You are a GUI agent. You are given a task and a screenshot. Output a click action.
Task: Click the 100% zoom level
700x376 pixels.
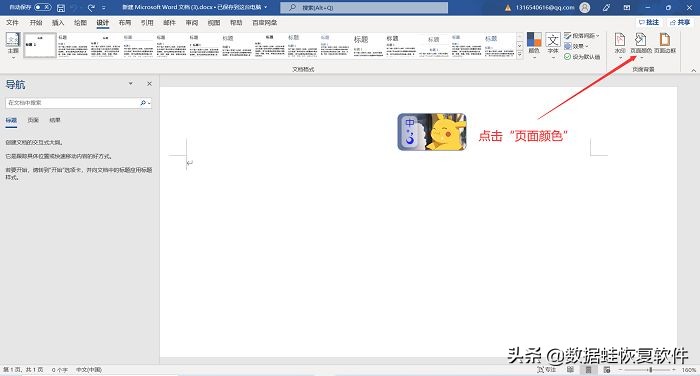(x=689, y=370)
